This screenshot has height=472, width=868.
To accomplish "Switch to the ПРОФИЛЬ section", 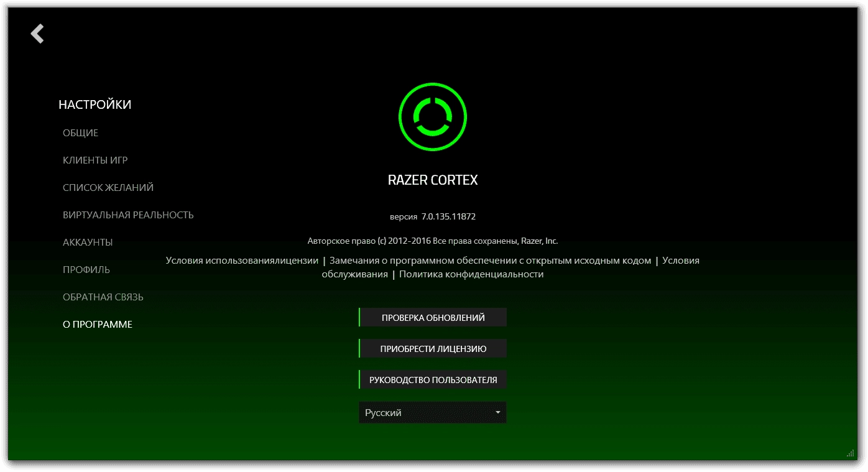I will pos(86,270).
